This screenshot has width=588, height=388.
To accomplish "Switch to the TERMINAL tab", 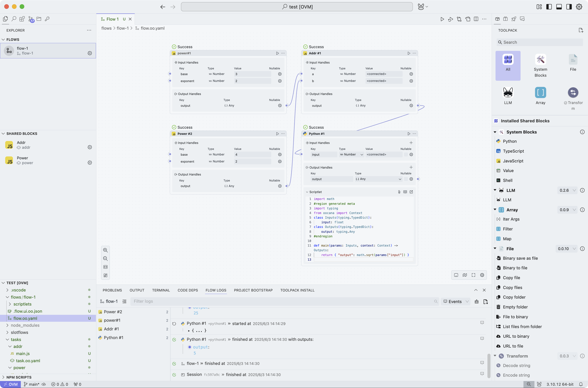I will pos(161,290).
